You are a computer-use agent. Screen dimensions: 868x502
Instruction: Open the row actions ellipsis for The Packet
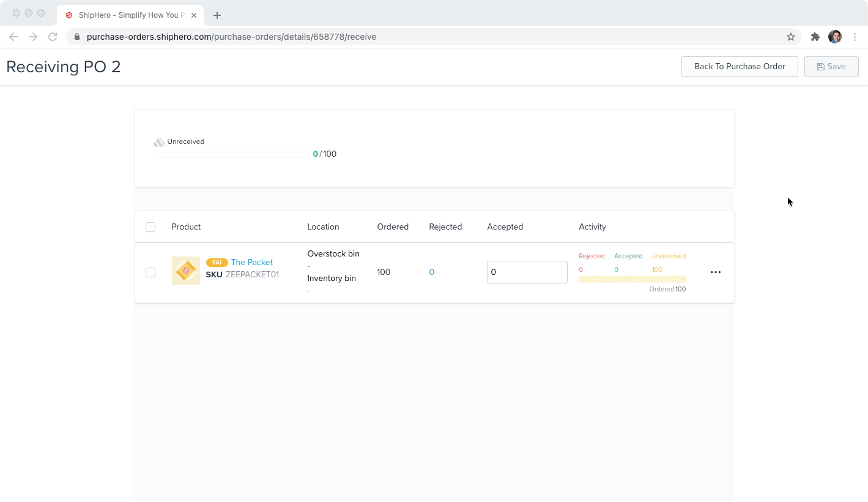(716, 272)
